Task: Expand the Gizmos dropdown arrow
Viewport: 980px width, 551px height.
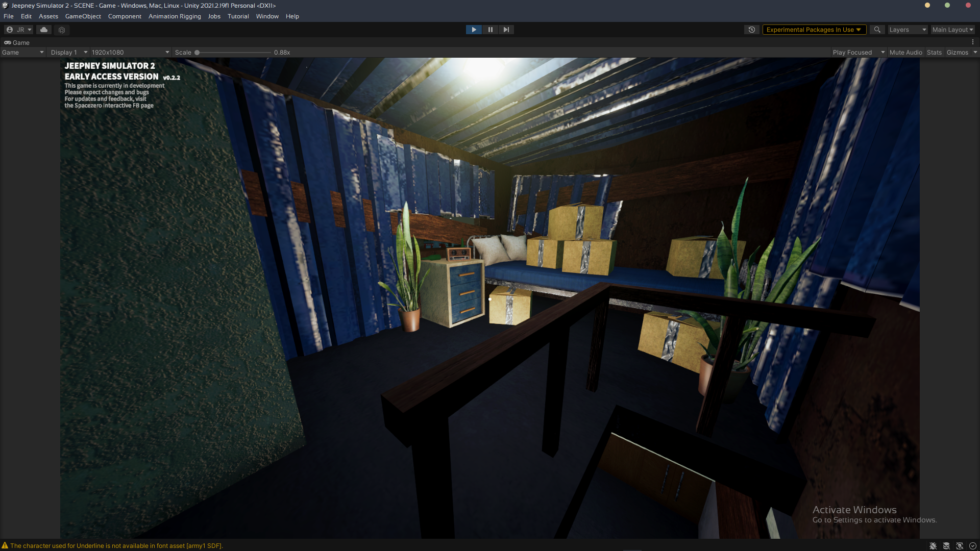Action: 975,53
